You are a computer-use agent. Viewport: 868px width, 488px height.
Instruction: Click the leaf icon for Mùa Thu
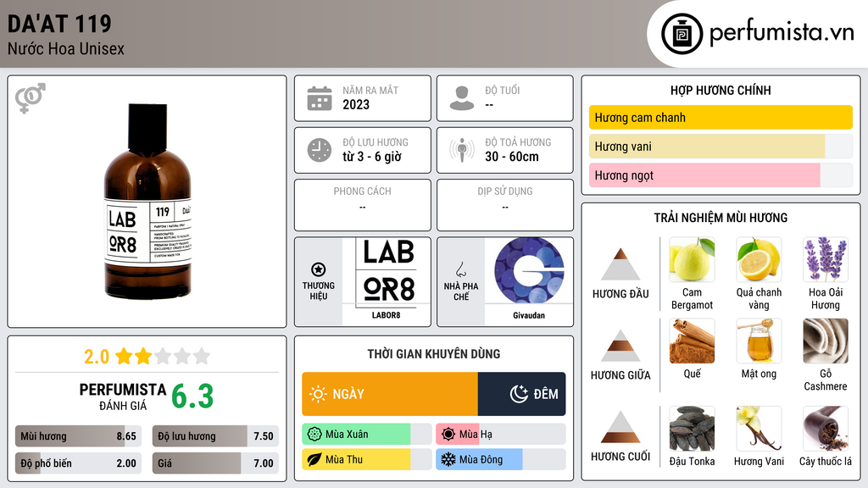click(314, 459)
